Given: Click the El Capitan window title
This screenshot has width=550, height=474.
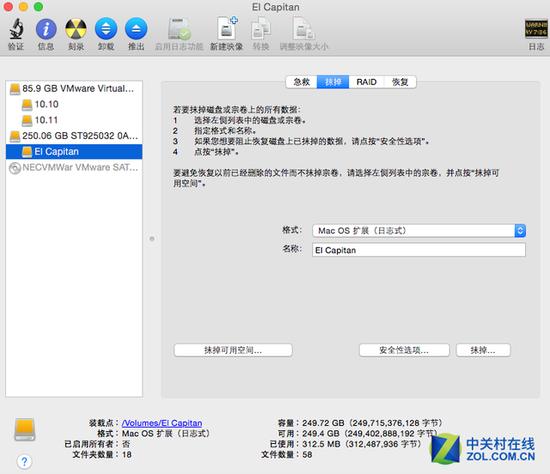Looking at the screenshot, I should point(276,7).
